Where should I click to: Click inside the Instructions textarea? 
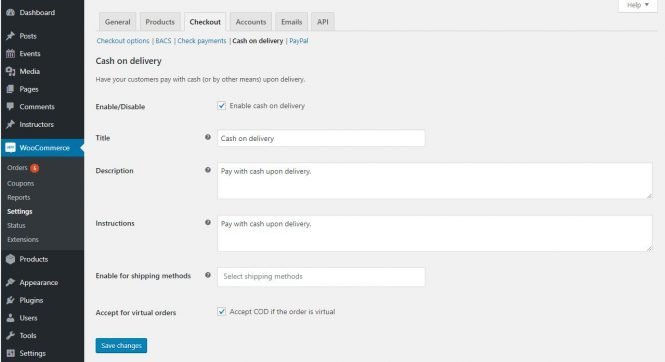(435, 234)
